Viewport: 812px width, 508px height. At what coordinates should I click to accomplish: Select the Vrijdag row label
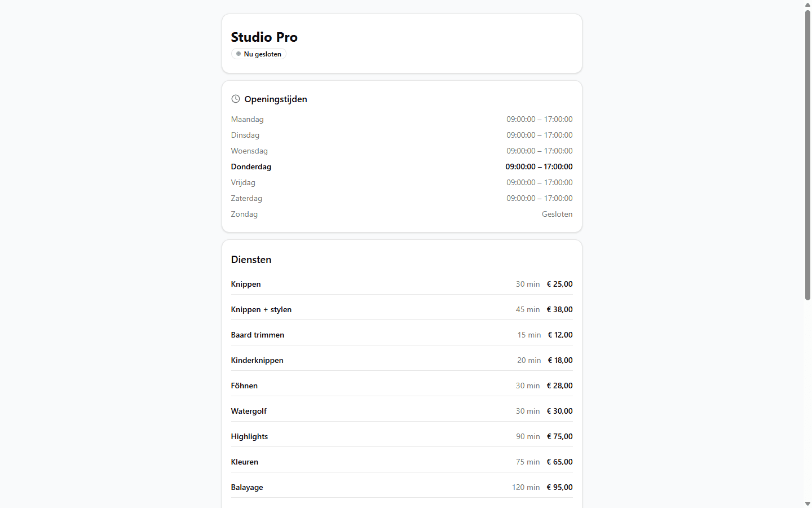tap(243, 182)
